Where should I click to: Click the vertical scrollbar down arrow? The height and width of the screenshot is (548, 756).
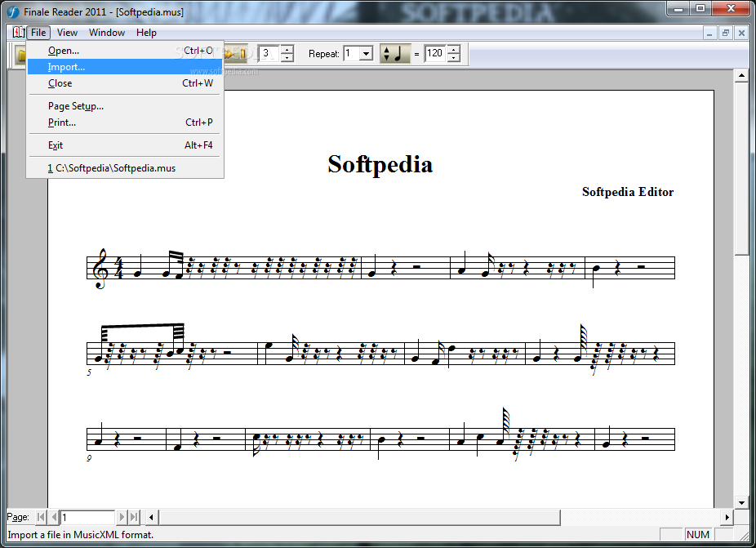(x=741, y=502)
